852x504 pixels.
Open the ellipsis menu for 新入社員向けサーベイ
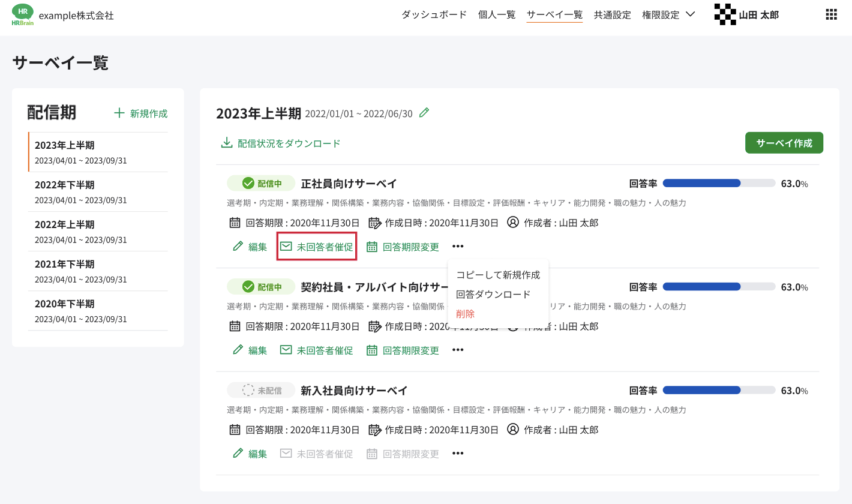coord(458,454)
